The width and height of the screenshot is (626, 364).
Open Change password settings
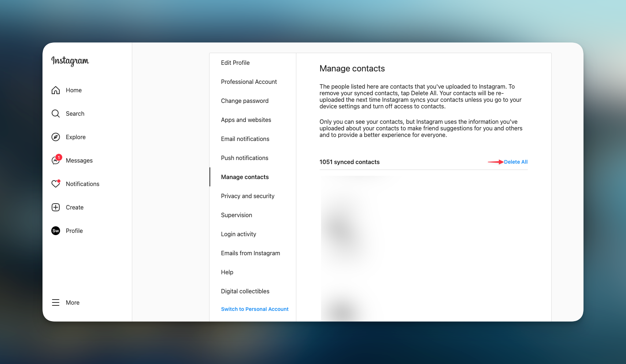click(245, 101)
